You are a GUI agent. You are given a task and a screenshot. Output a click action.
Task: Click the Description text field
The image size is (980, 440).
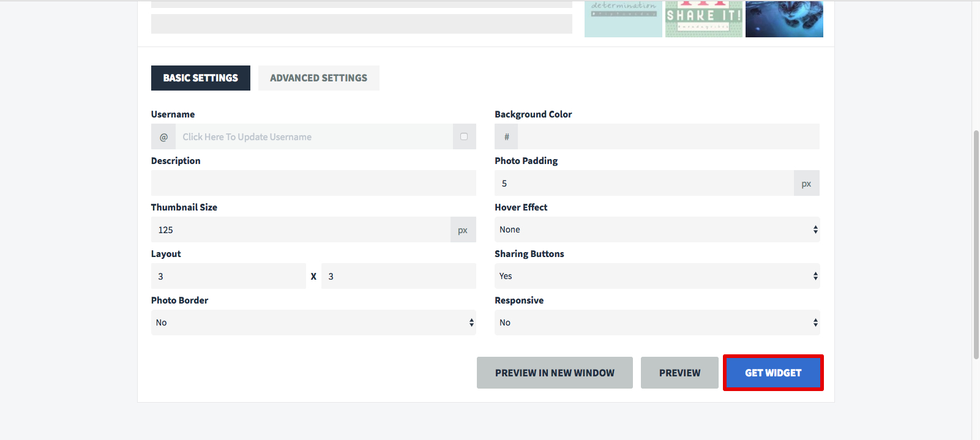(313, 183)
